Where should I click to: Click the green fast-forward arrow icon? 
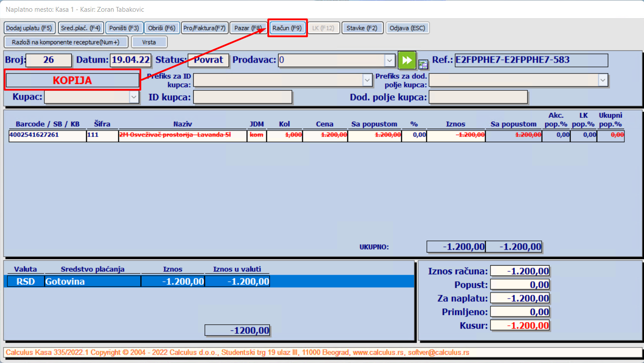tap(407, 60)
